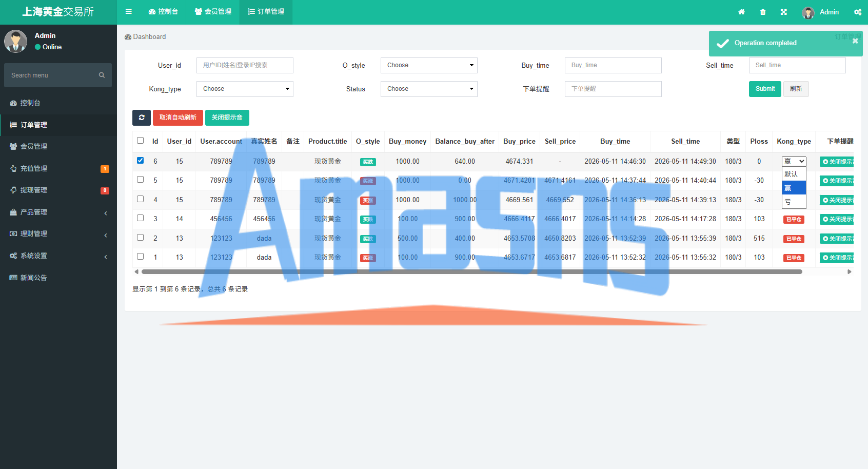Click the 刷新 button next to Submit
Screen dimensions: 868x469
pyautogui.click(x=796, y=89)
